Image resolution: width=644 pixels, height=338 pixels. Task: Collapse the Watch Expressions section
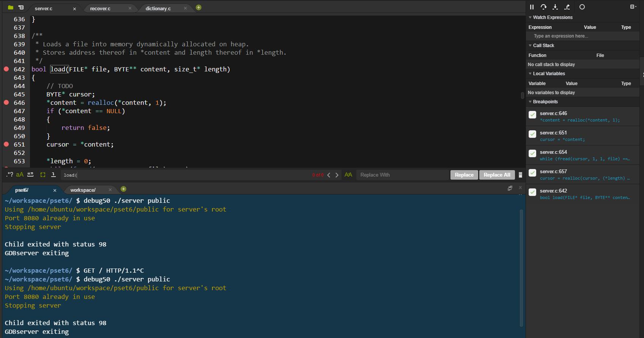click(x=530, y=17)
